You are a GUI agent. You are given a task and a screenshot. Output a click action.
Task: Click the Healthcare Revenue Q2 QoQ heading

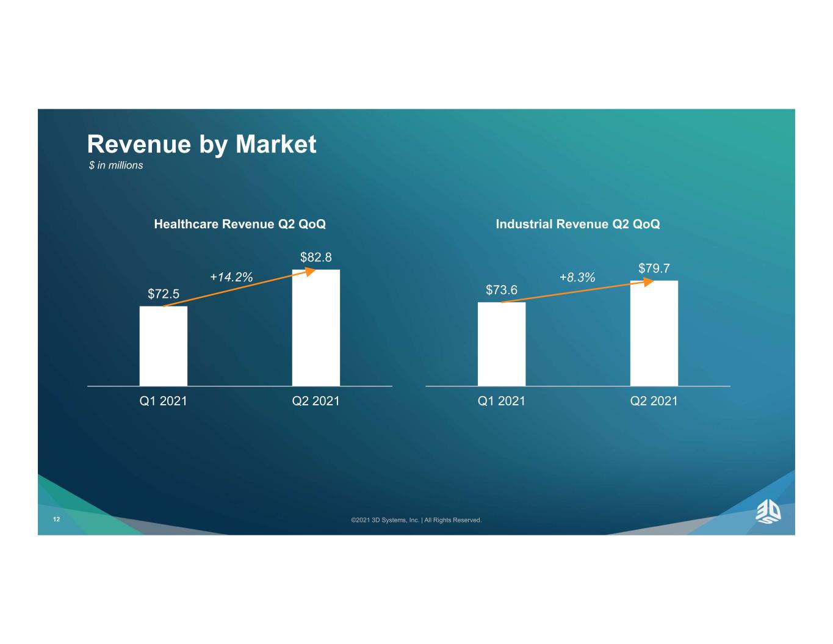coord(240,224)
